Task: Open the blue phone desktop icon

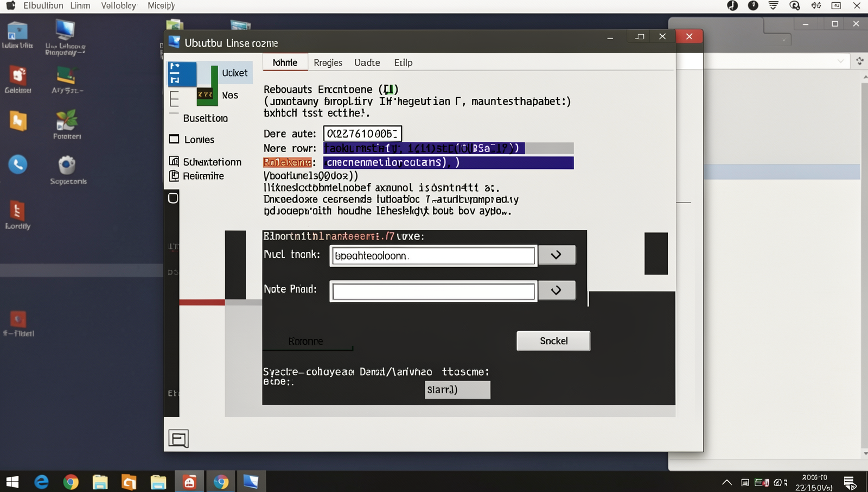Action: (x=18, y=164)
